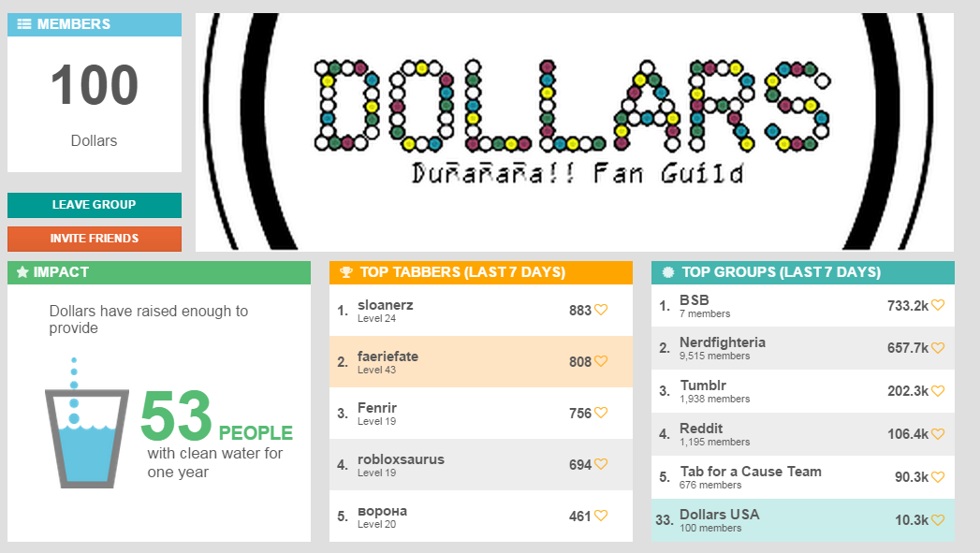This screenshot has height=553, width=980.
Task: Open robloxsaurus tabber profile
Action: pyautogui.click(x=480, y=465)
